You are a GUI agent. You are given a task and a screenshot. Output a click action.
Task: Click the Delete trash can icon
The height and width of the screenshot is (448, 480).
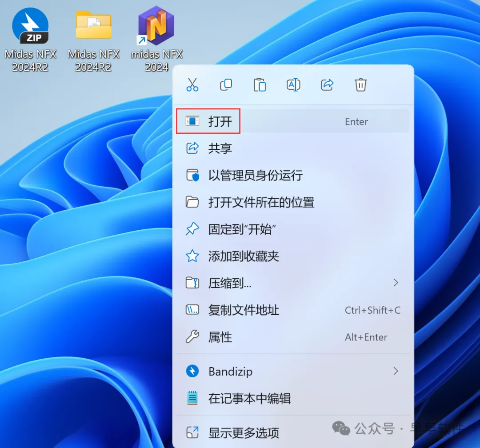point(360,85)
